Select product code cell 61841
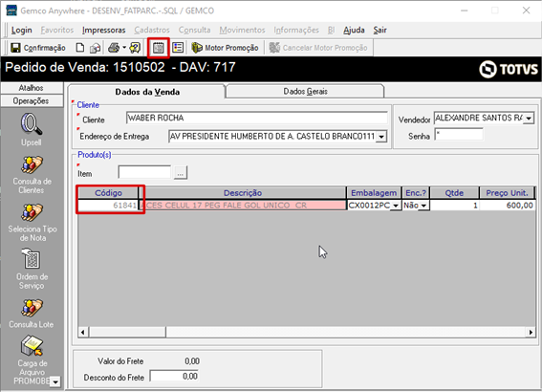The width and height of the screenshot is (542, 392). [x=108, y=206]
